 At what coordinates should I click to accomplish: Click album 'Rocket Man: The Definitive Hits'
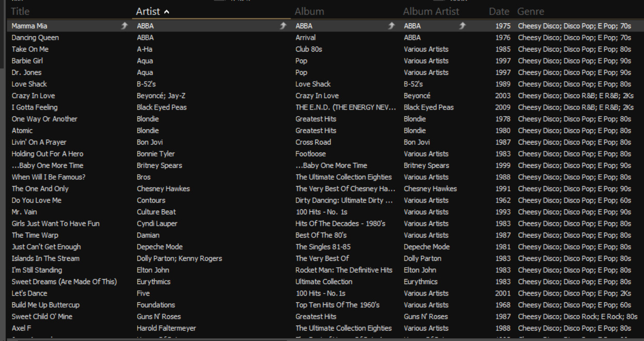344,270
